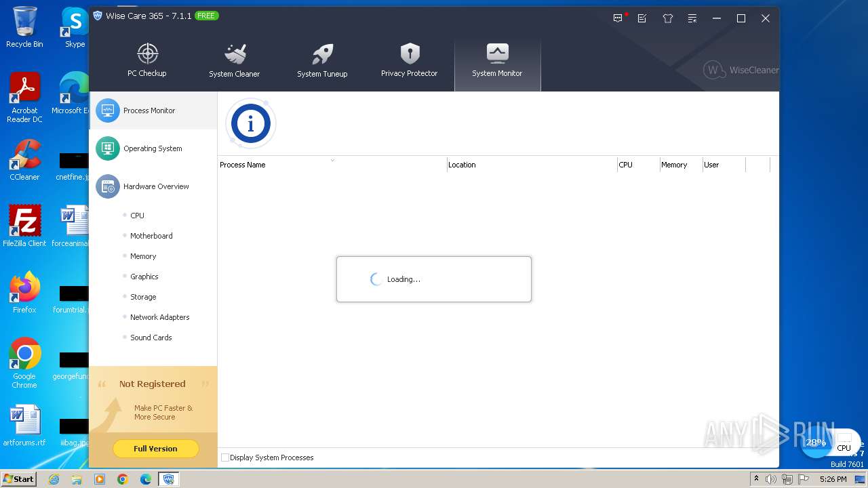Select the CCleaner desktop icon
The width and height of the screenshot is (868, 488).
tap(24, 160)
